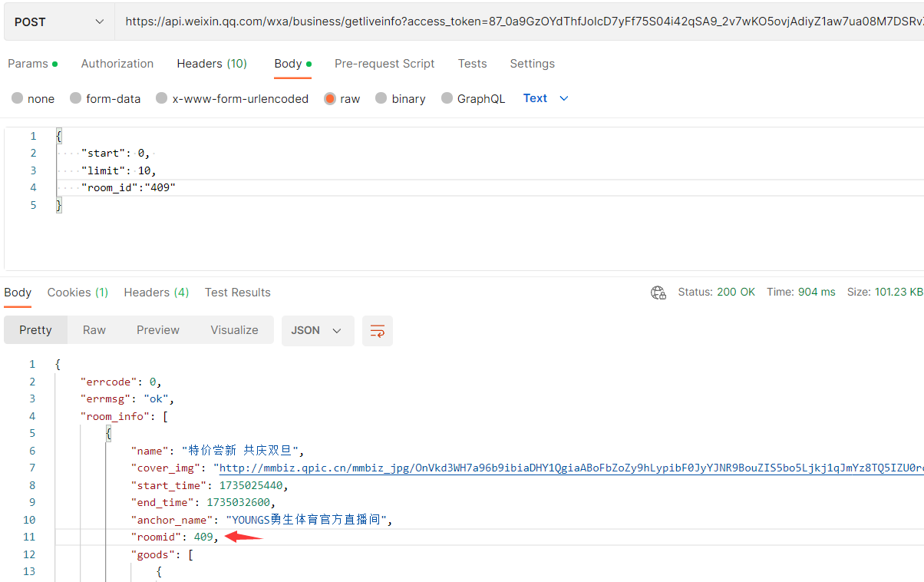This screenshot has width=924, height=582.
Task: Select the binary body type
Action: click(x=400, y=99)
